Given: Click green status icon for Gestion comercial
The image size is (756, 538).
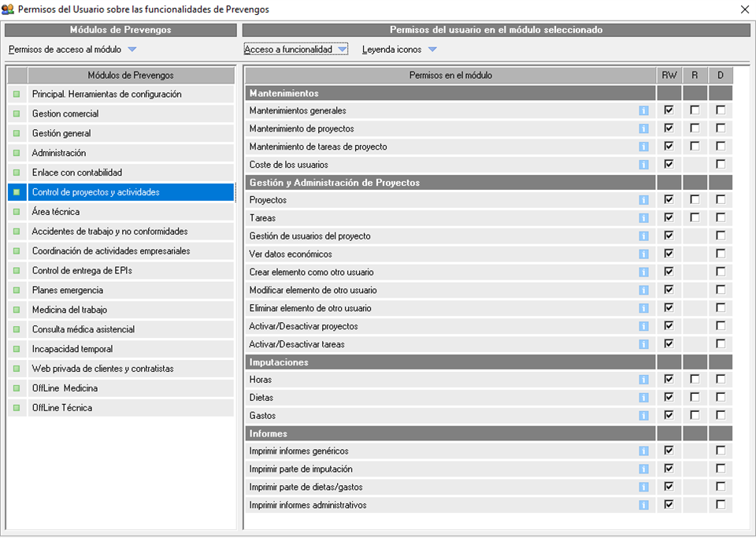Looking at the screenshot, I should (17, 114).
